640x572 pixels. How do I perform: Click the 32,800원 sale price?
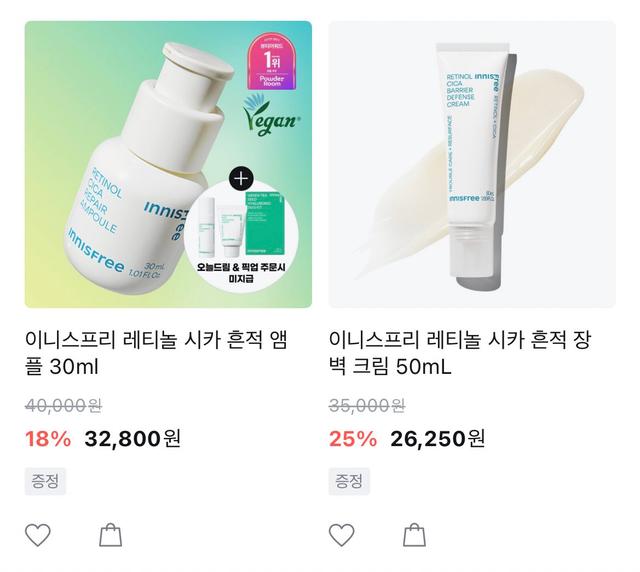133,439
